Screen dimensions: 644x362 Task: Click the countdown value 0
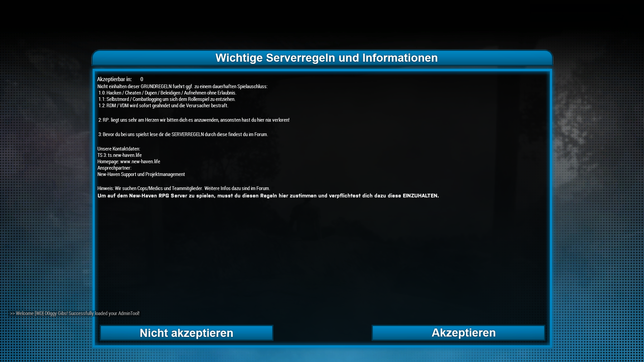click(x=142, y=79)
